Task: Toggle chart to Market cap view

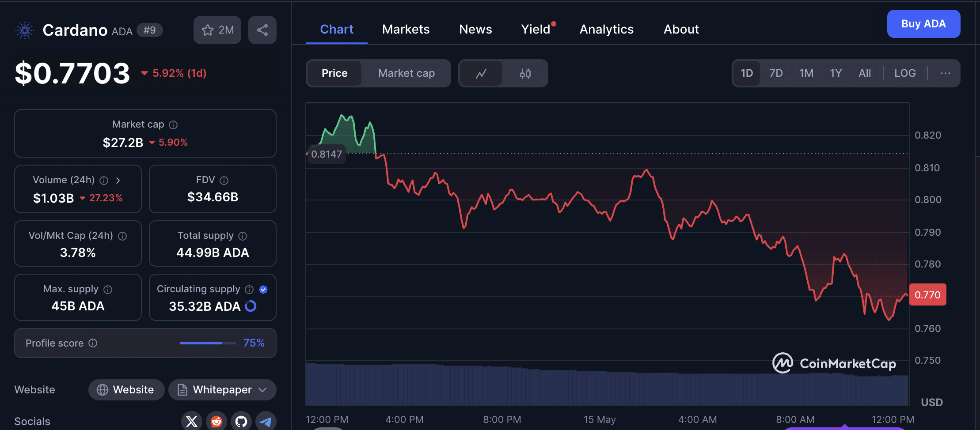Action: [406, 73]
